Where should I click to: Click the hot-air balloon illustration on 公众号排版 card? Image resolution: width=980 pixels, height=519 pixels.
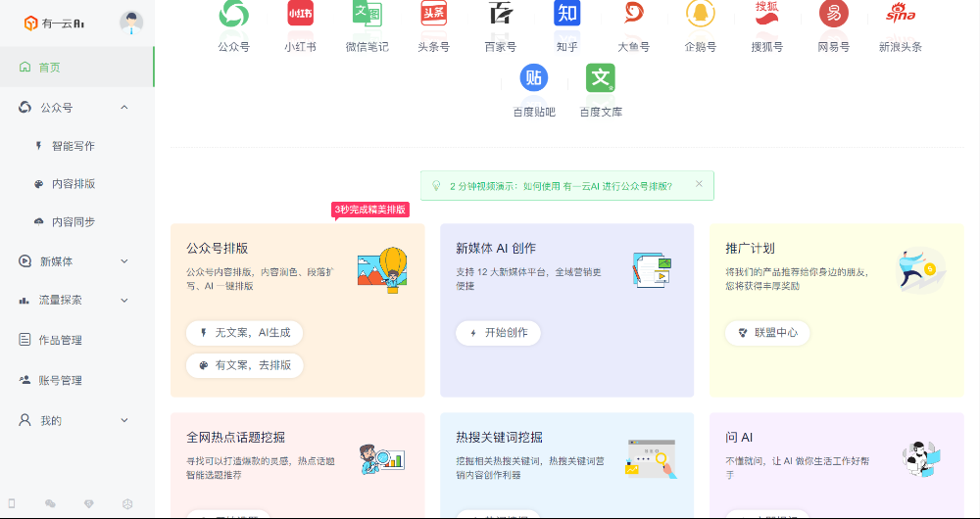point(382,270)
